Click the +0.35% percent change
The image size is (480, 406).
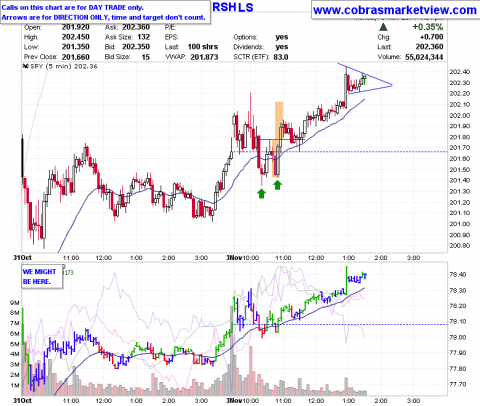[x=428, y=27]
